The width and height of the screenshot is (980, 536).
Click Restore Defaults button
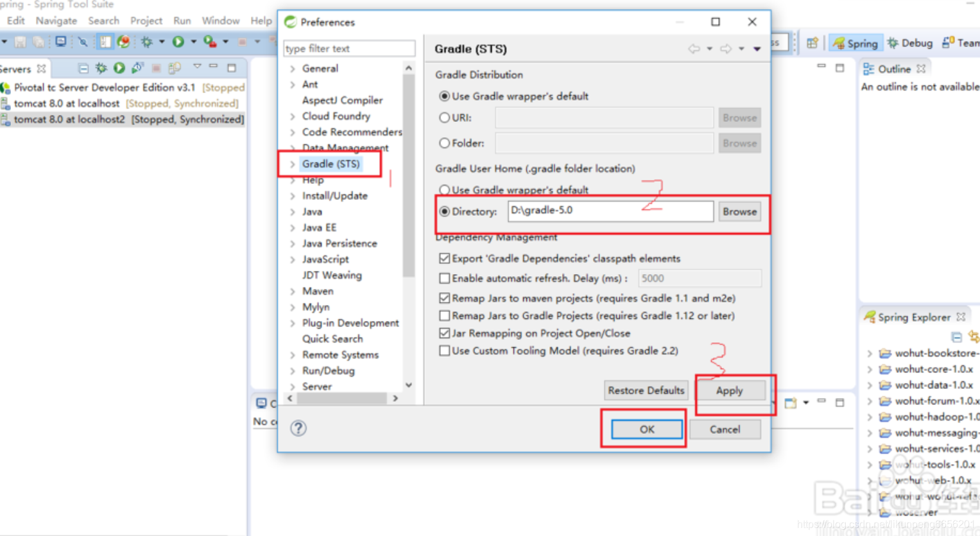click(646, 390)
